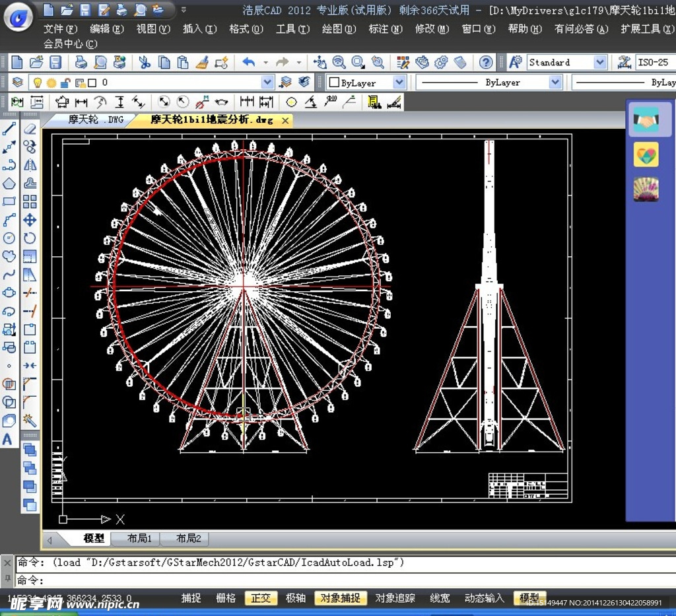
Task: Pick the Eraser tool in modify toolbar
Action: click(30, 129)
